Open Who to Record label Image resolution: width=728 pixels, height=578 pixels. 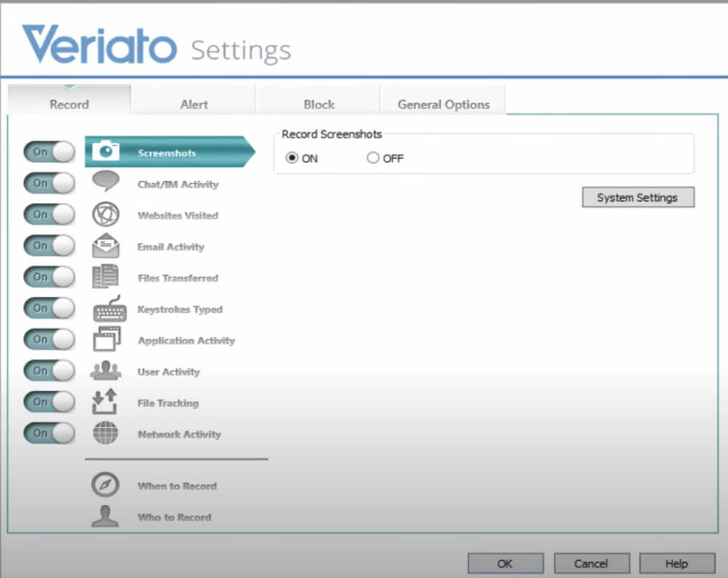(175, 517)
